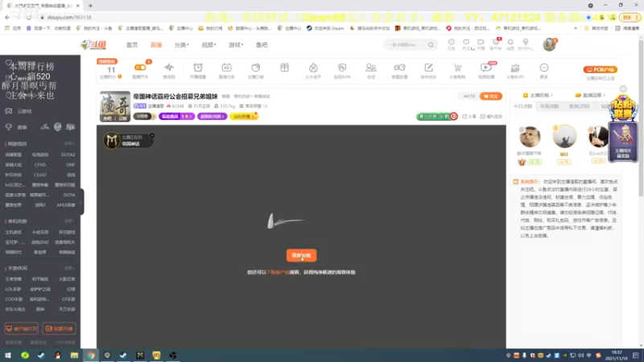The image size is (644, 362).
Task: Collapse the floating promo banner minus button
Action: [x=623, y=88]
